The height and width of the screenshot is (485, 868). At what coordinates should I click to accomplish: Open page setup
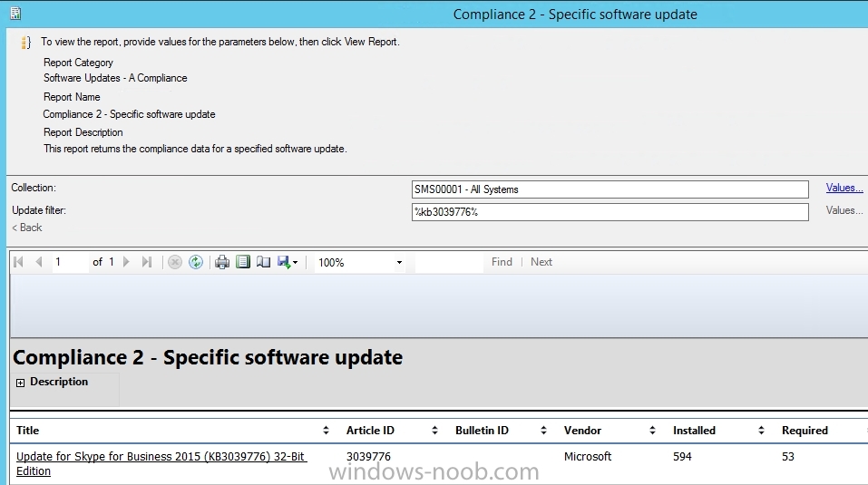pos(264,262)
